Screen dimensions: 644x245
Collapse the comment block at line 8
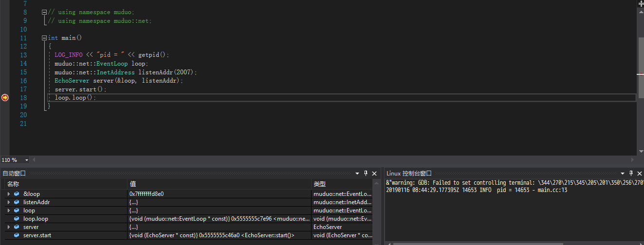tap(44, 12)
